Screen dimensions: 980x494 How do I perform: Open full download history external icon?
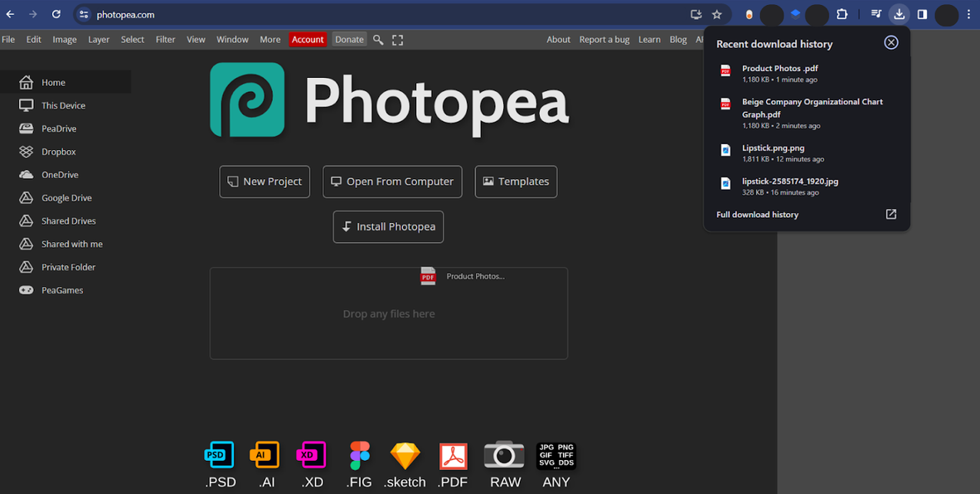tap(891, 214)
